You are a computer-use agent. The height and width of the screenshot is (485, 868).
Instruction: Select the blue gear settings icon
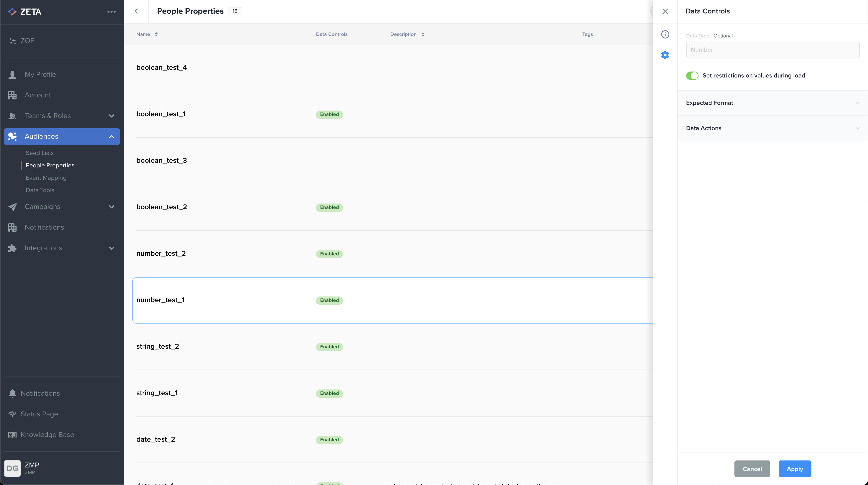tap(665, 55)
